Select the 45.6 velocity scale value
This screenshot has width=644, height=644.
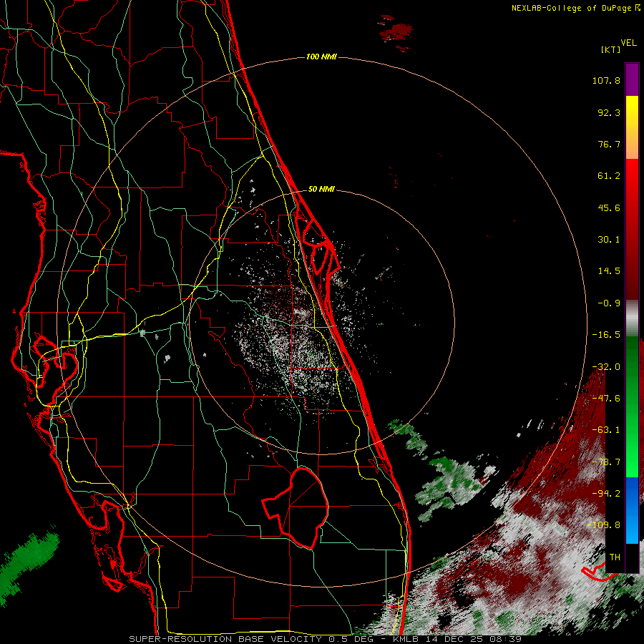(x=609, y=208)
